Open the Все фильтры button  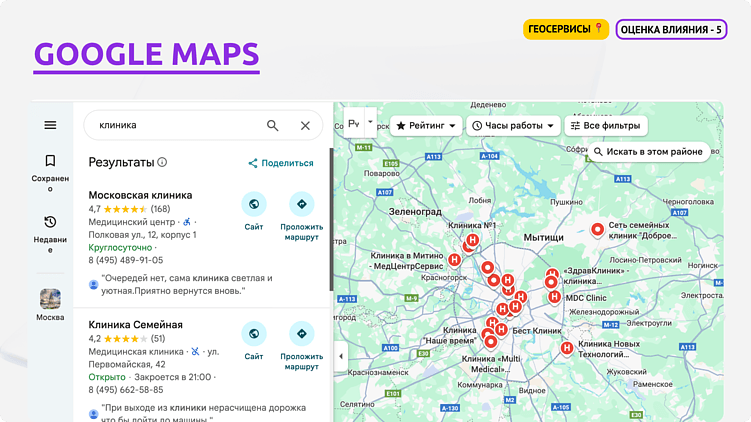pyautogui.click(x=606, y=125)
